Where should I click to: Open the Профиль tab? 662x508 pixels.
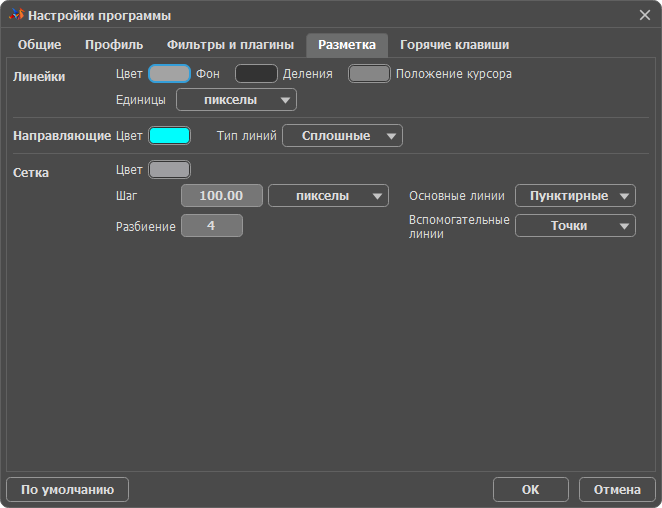[x=114, y=45]
